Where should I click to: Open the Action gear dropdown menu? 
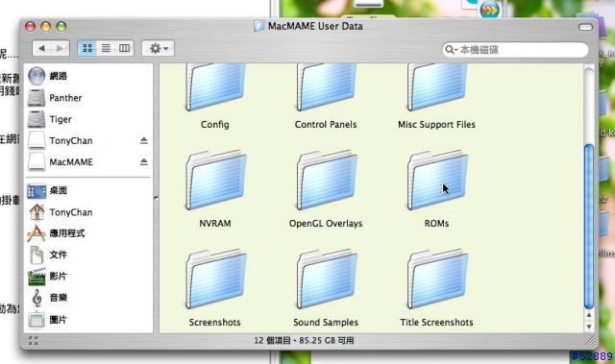pyautogui.click(x=158, y=48)
